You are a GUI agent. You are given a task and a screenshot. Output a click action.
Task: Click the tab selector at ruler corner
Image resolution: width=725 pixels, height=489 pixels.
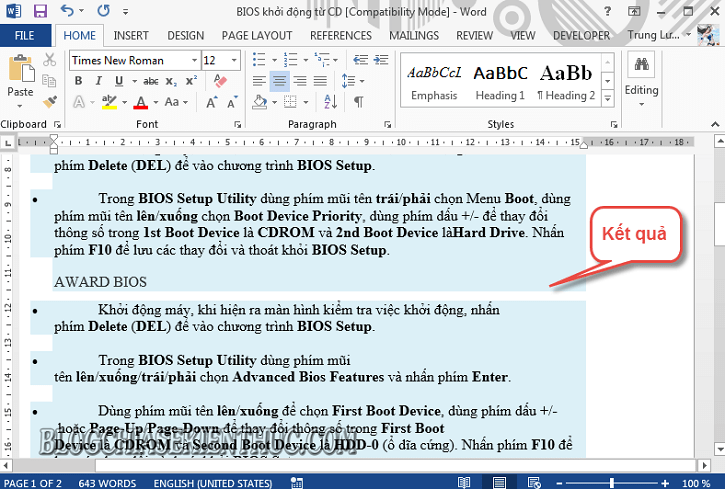coord(8,143)
